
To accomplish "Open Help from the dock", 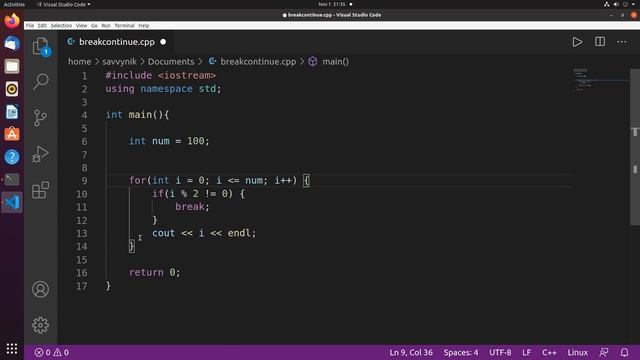I will pos(12,157).
